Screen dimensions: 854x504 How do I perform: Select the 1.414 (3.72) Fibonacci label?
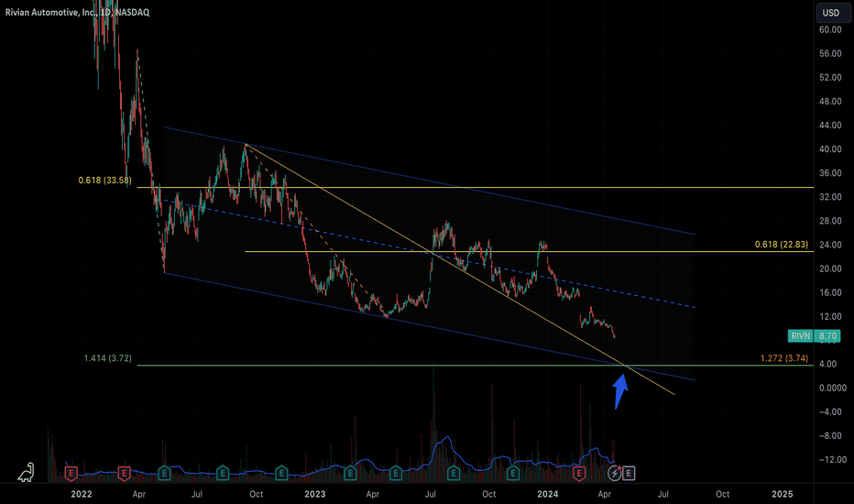[x=107, y=358]
